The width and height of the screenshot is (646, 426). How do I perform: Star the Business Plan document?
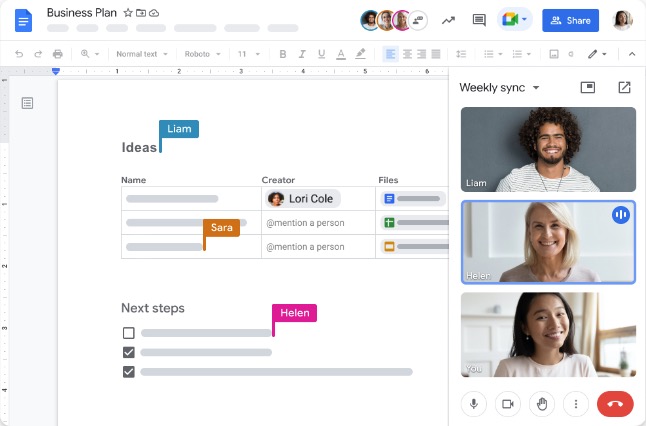pos(127,13)
